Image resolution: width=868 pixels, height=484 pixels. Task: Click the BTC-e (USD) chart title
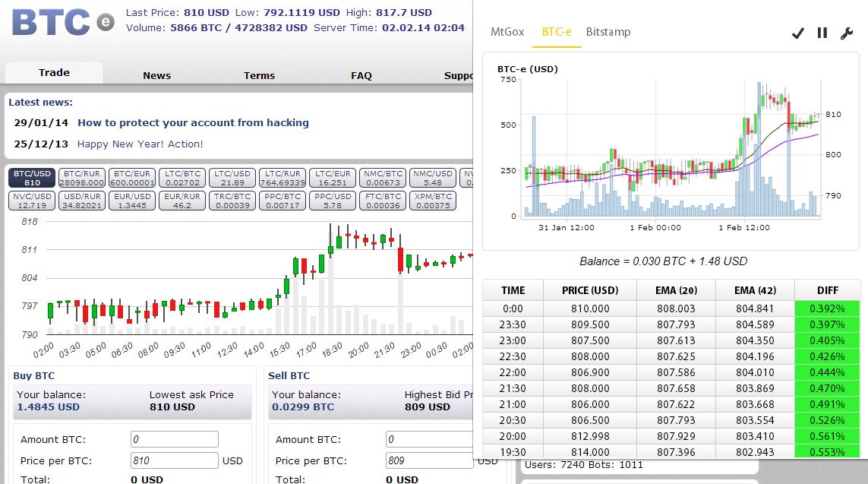click(528, 69)
